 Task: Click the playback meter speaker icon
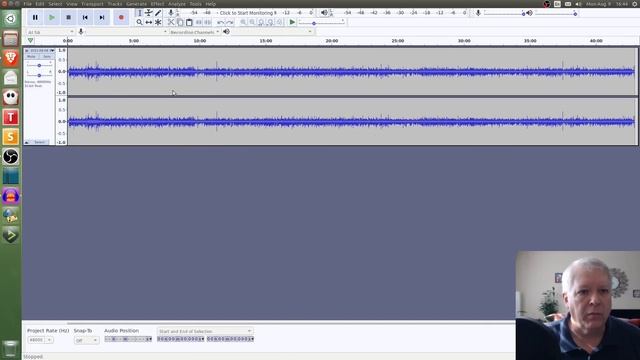pos(324,13)
